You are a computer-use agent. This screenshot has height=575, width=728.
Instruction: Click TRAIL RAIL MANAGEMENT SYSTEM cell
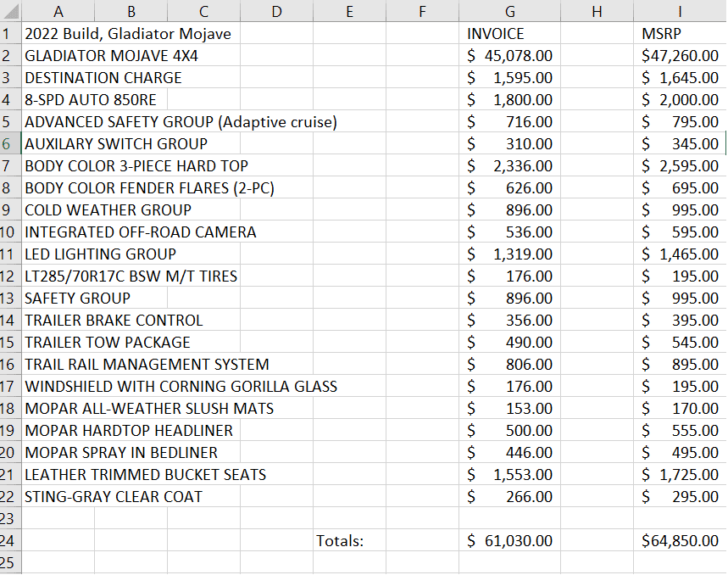(147, 364)
